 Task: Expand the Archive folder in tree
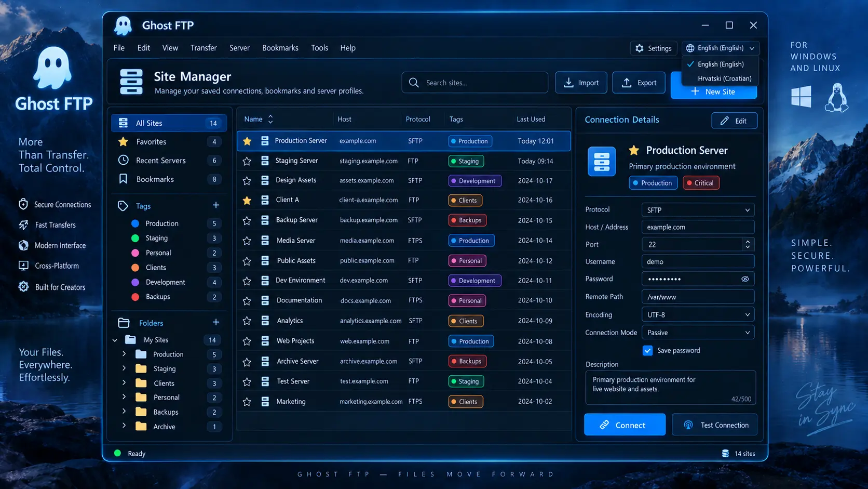[124, 426]
